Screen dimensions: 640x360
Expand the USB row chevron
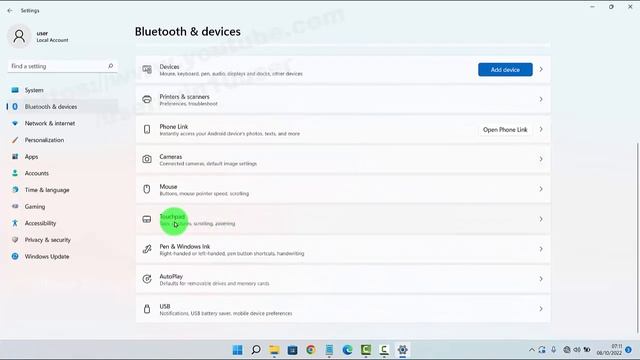(x=541, y=309)
